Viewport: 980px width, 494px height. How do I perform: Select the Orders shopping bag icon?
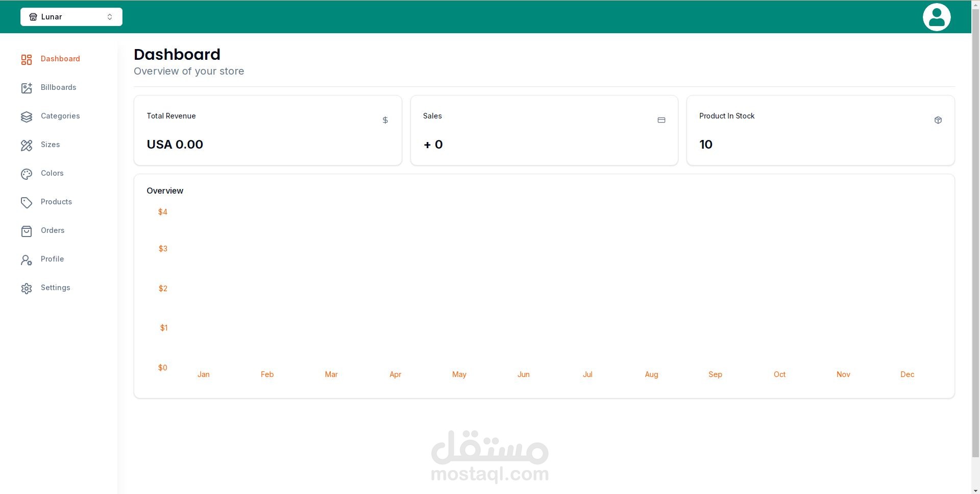pos(27,231)
